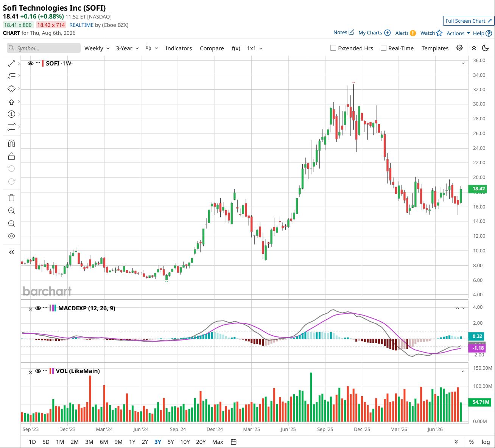Viewport: 495px width, 448px height.
Task: Remove the VOL indicator pane
Action: click(31, 372)
